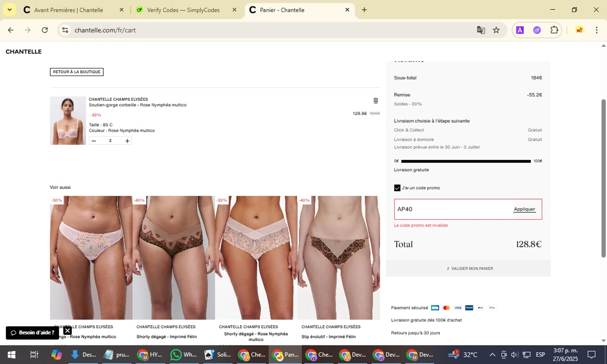Click the Retour à la boutique button
Viewport: 607px width, 364px height.
tap(76, 72)
